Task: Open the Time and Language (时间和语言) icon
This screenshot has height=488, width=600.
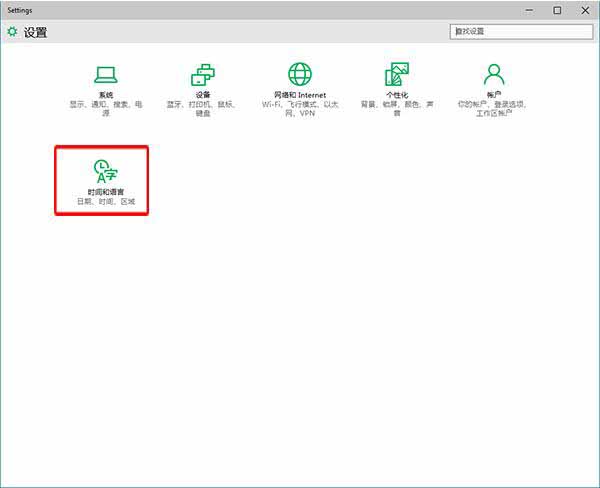Action: [106, 171]
